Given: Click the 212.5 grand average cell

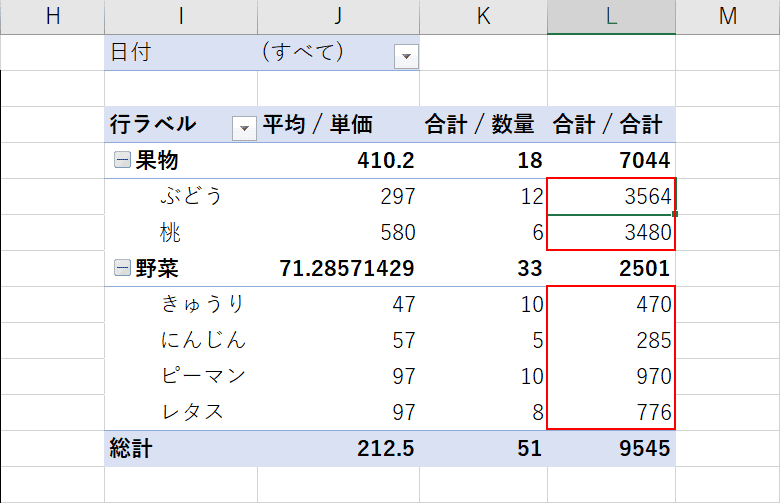Looking at the screenshot, I should pyautogui.click(x=338, y=448).
